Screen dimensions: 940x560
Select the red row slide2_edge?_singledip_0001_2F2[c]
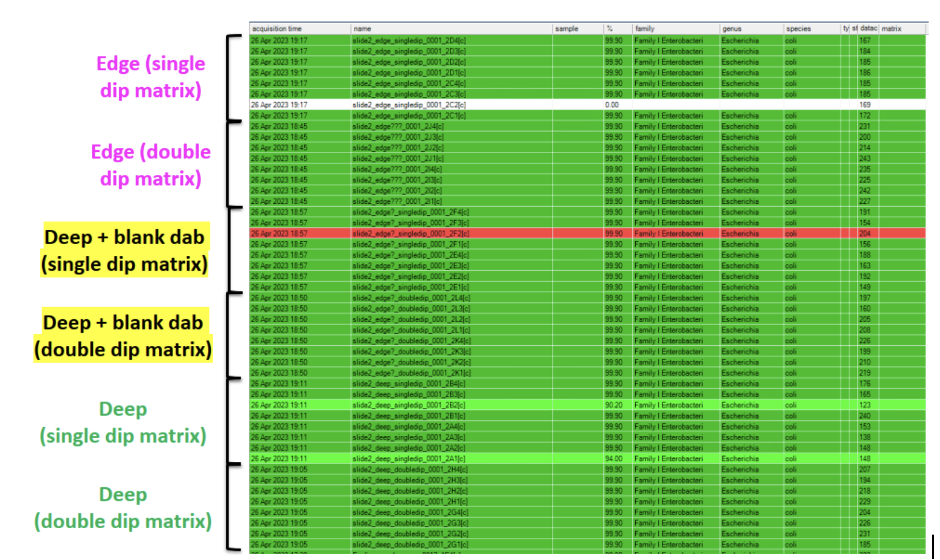coord(588,233)
